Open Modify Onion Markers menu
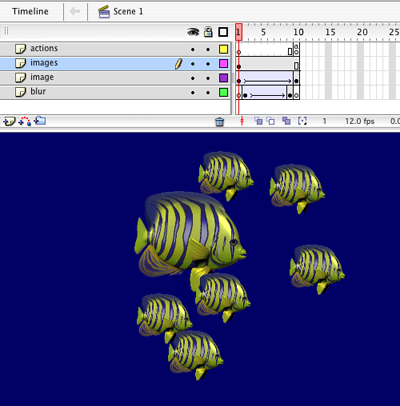 (302, 121)
